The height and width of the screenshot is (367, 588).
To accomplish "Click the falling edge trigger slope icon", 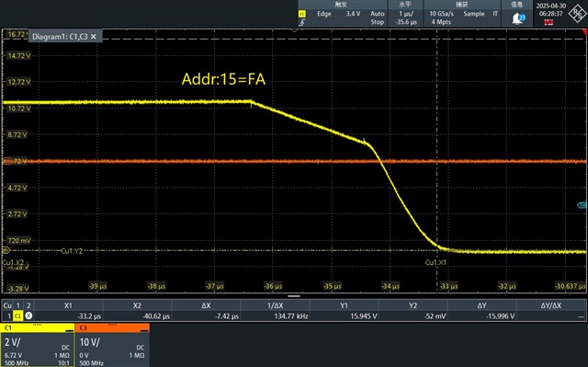I will [x=302, y=22].
